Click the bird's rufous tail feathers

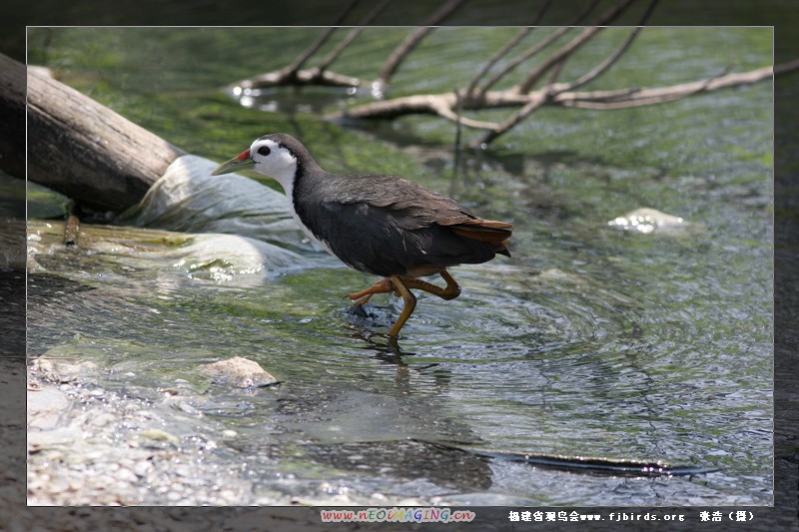485,232
